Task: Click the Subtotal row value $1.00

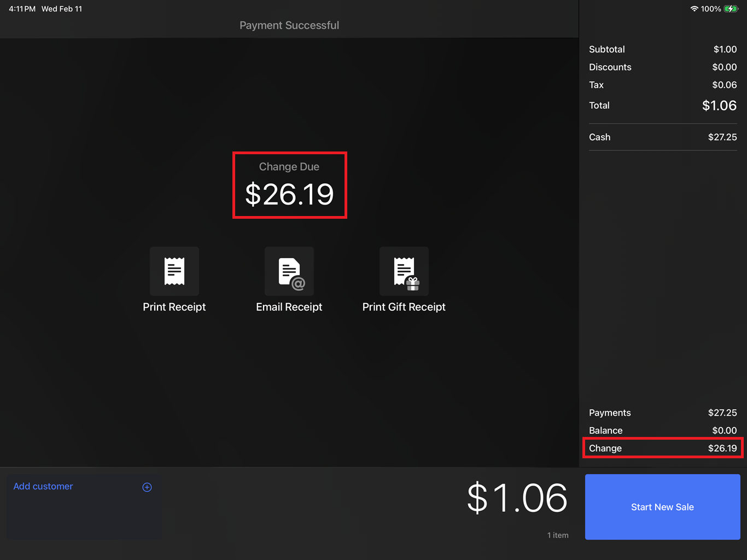Action: pyautogui.click(x=725, y=49)
